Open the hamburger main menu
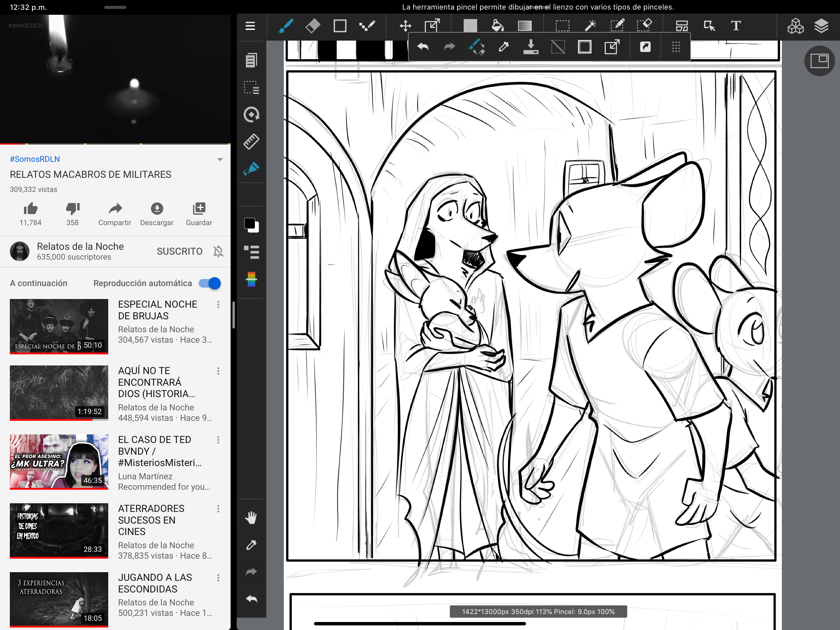Image resolution: width=840 pixels, height=630 pixels. (250, 26)
